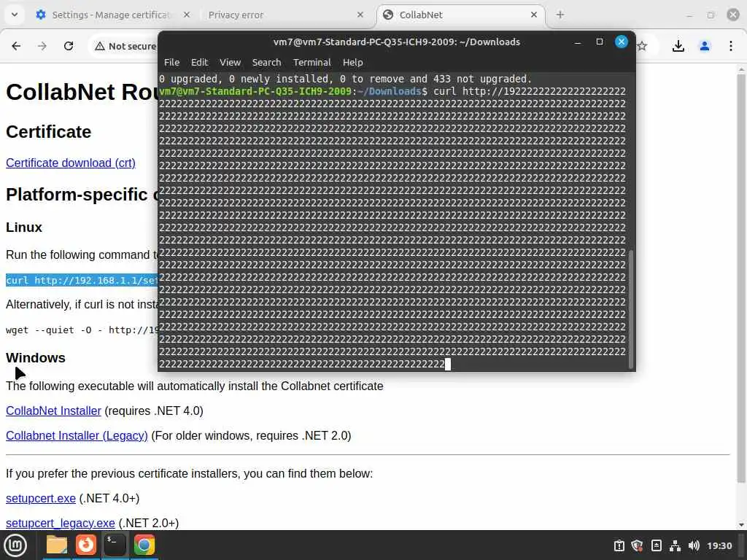Image resolution: width=747 pixels, height=560 pixels.
Task: Open the Files folder in taskbar
Action: (57, 545)
